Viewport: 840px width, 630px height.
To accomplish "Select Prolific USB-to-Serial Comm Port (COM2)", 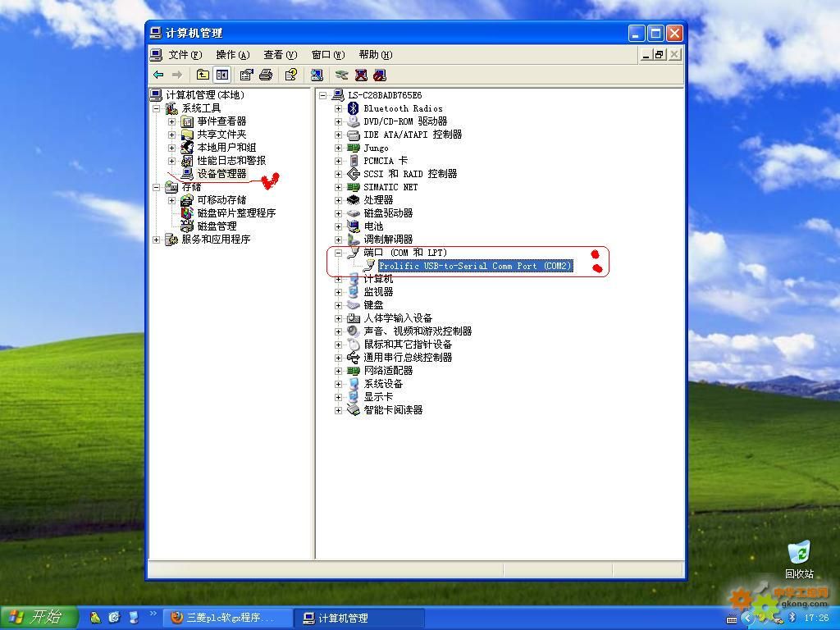I will (x=476, y=266).
